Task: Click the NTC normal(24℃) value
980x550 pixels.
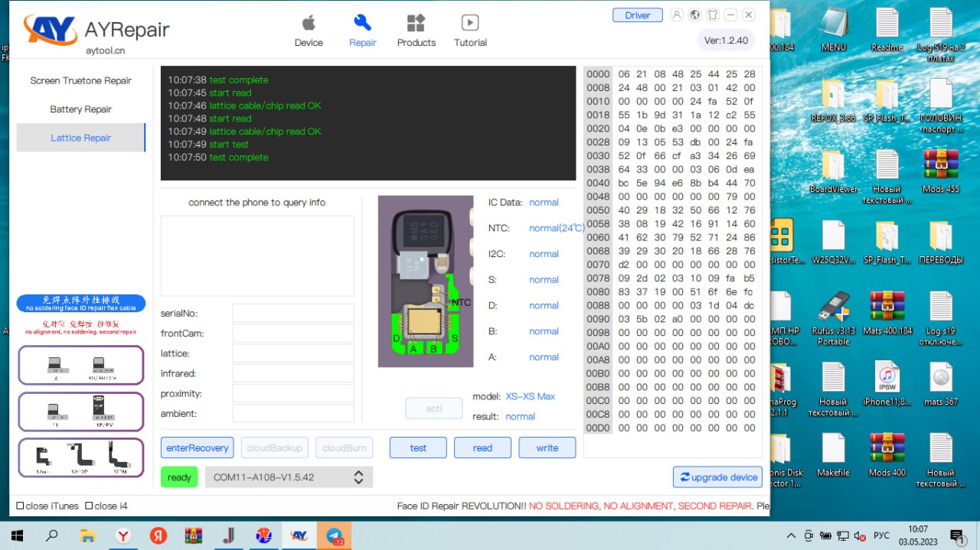Action: [x=557, y=228]
